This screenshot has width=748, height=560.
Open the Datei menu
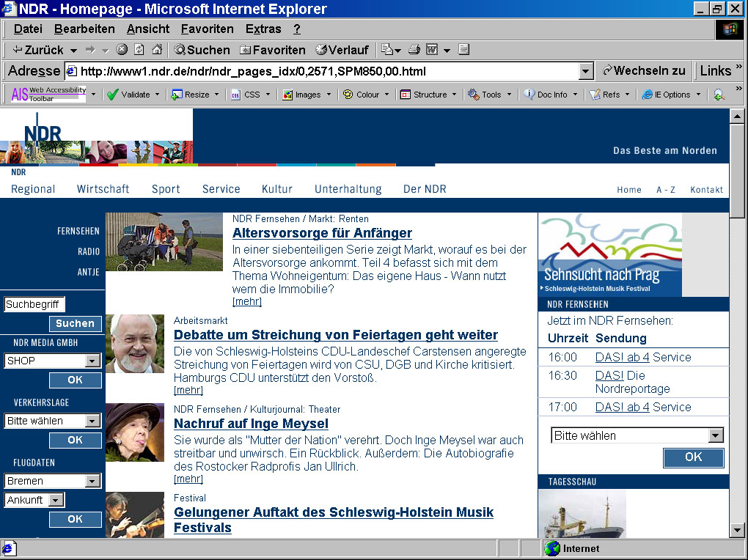point(28,29)
